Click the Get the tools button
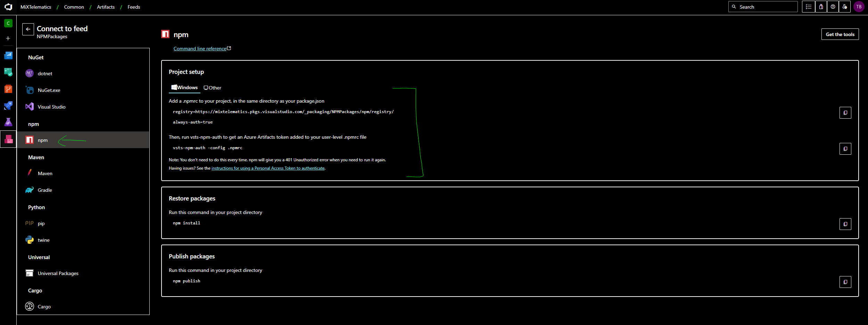Screen dimensions: 868x325 coord(840,34)
